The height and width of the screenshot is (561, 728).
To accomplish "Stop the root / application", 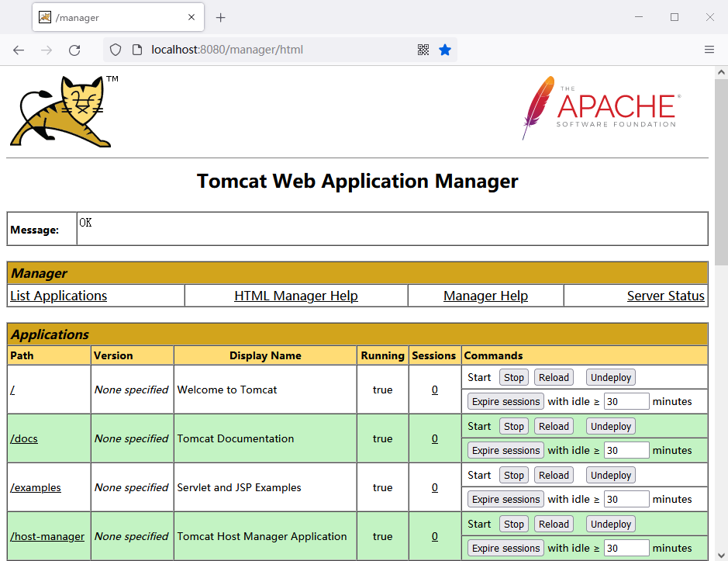I will pyautogui.click(x=514, y=377).
